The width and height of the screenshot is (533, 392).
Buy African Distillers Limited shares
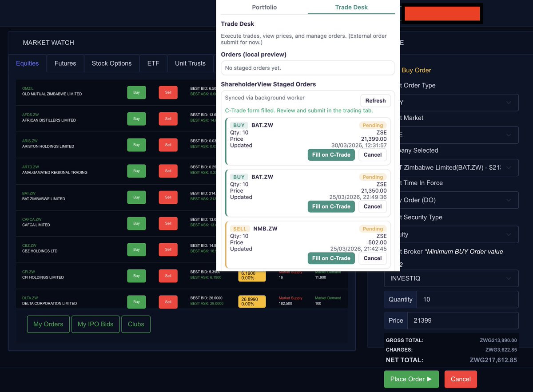point(136,119)
